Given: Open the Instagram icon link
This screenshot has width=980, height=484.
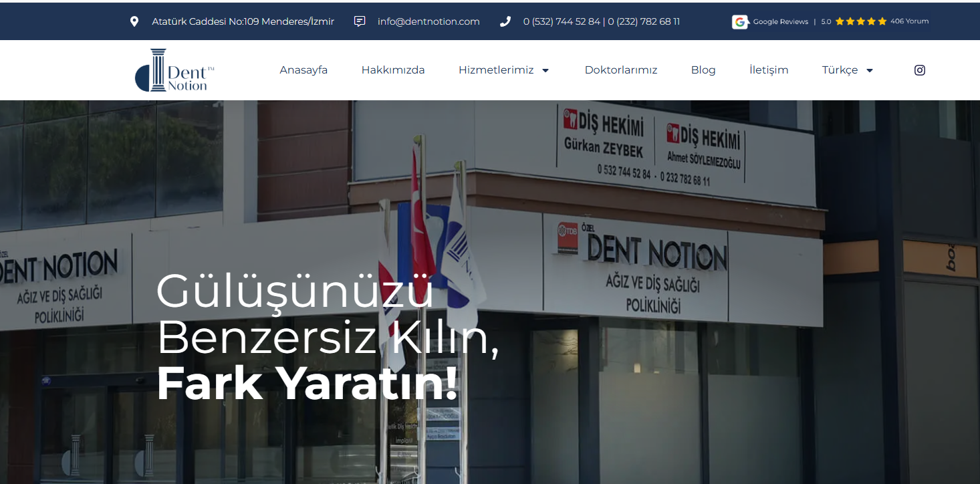Looking at the screenshot, I should [x=920, y=70].
